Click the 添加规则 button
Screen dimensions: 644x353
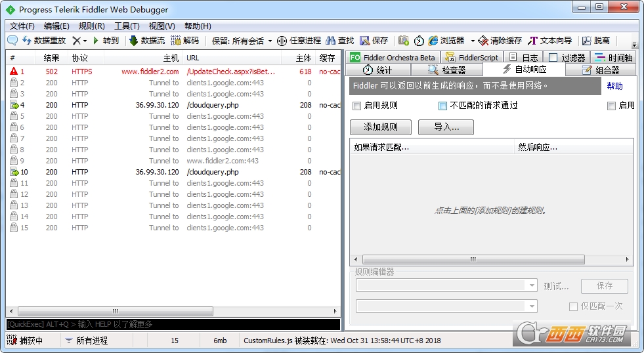point(381,127)
